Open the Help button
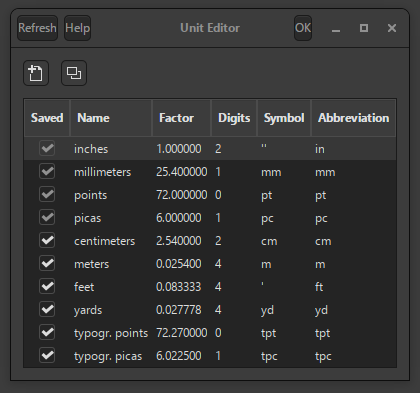This screenshot has width=420, height=393. (x=77, y=28)
